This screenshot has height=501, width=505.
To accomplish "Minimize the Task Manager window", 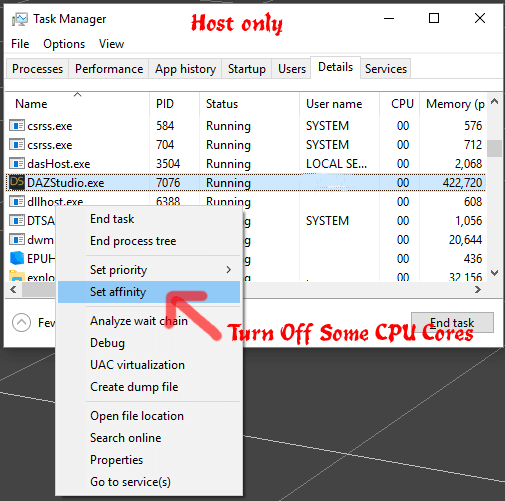I will coord(389,18).
